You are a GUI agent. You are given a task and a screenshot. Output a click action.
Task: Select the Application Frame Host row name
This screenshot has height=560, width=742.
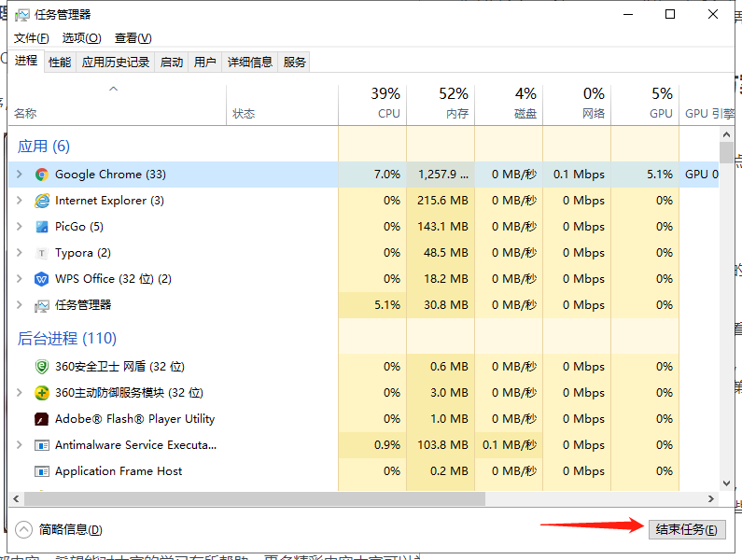(x=119, y=471)
